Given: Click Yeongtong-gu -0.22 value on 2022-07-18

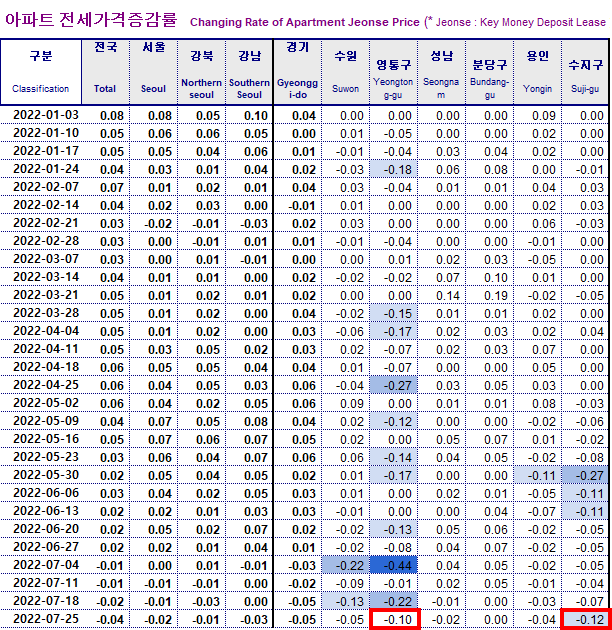Looking at the screenshot, I should click(x=393, y=601).
